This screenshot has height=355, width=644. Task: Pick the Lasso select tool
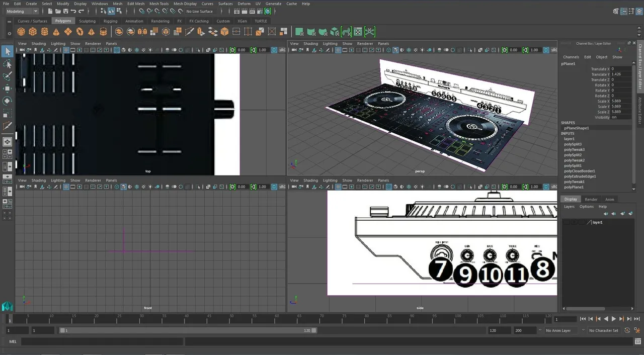(x=8, y=64)
